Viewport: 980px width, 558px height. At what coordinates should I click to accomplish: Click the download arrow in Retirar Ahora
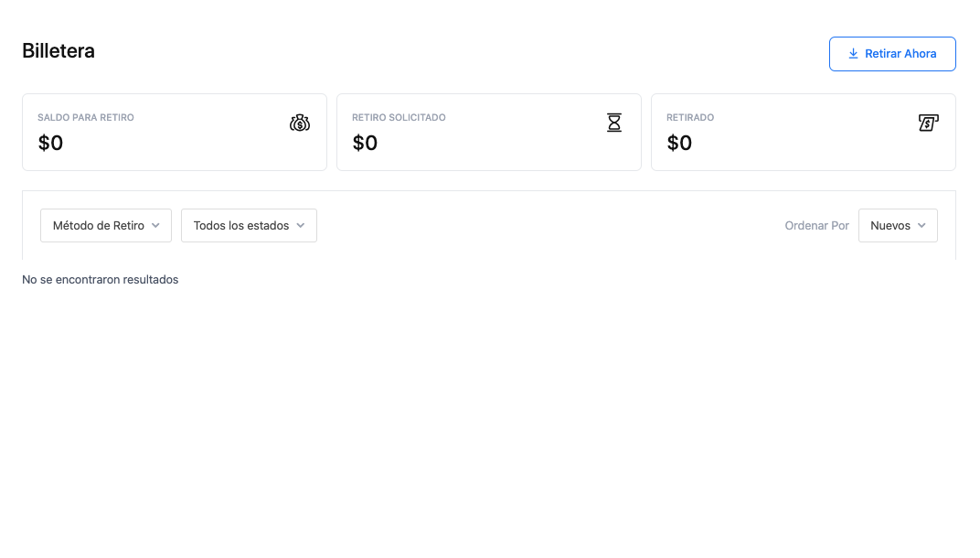click(x=853, y=54)
